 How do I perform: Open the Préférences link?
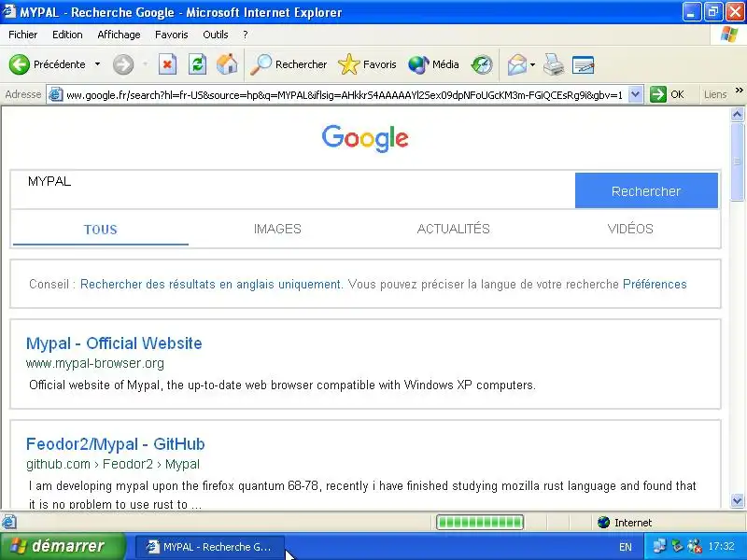coord(655,285)
